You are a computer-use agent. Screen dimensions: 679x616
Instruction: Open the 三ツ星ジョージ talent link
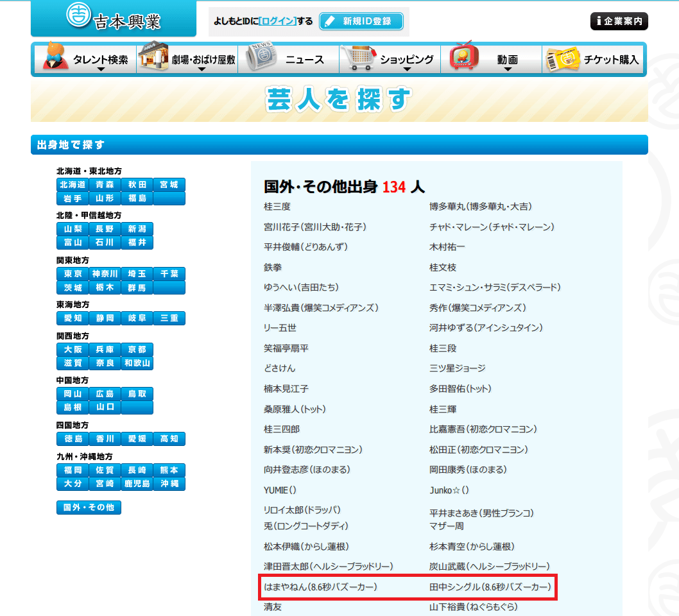(x=458, y=368)
